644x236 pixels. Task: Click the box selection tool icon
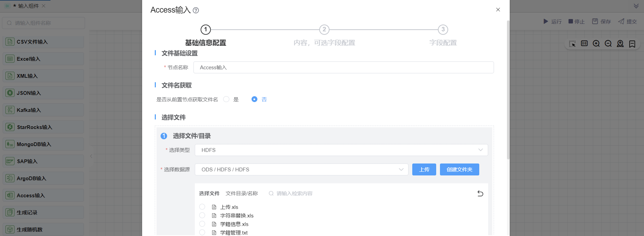tap(572, 44)
